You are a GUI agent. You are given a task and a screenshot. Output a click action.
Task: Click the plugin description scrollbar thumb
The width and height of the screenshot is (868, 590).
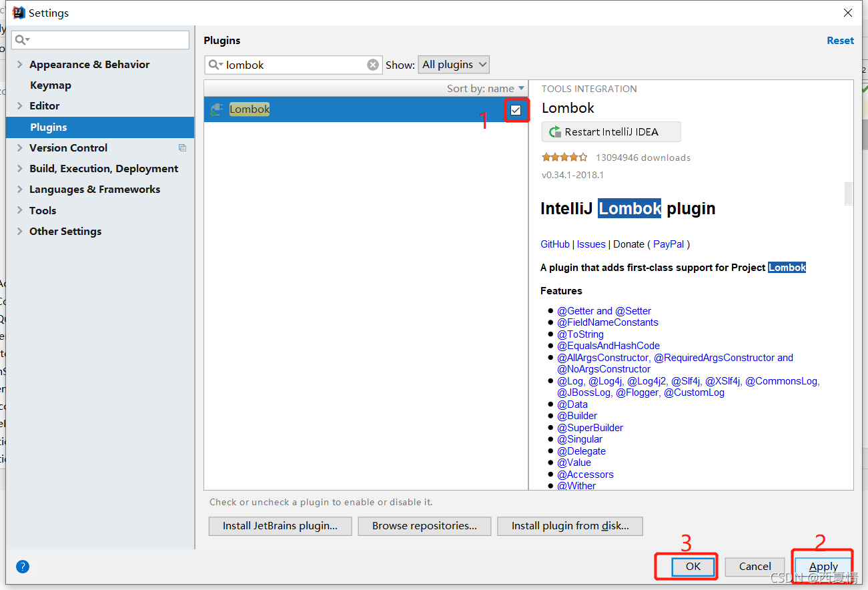pos(849,193)
